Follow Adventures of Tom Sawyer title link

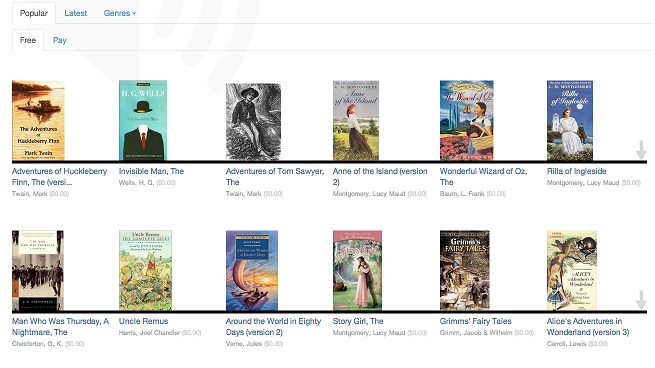[x=275, y=177]
